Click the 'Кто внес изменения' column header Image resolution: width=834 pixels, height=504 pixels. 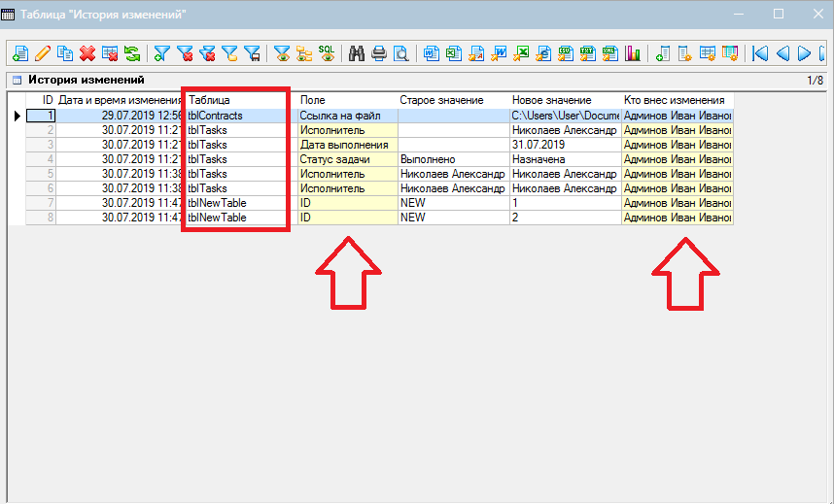(677, 100)
